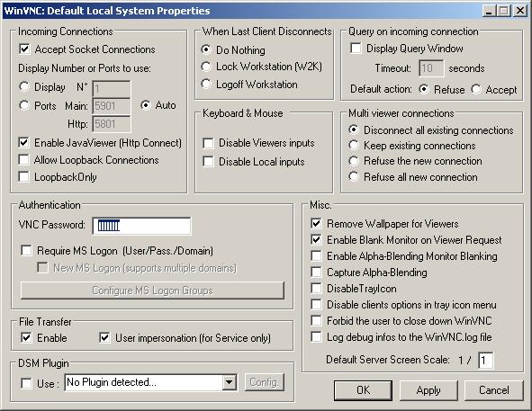Check Capture Alpha-Blending
Image resolution: width=532 pixels, height=411 pixels.
point(316,272)
